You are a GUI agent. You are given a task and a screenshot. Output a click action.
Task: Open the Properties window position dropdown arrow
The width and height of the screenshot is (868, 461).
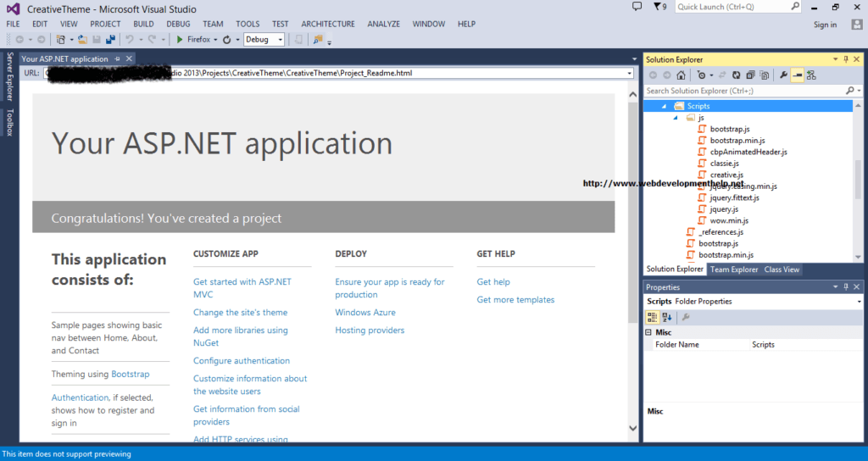pyautogui.click(x=835, y=286)
